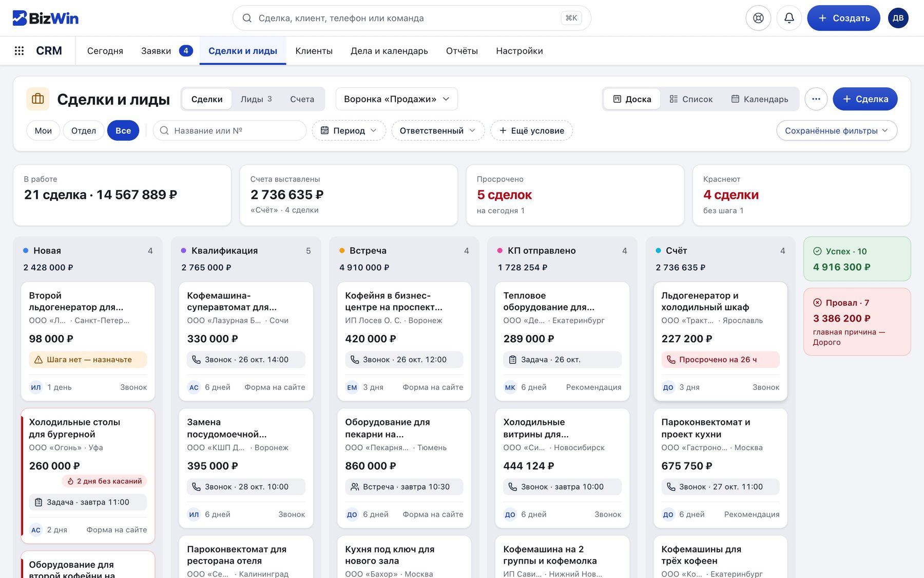Click phone icon on Звонок 26 окт. 14:00
Image resolution: width=924 pixels, height=578 pixels.
pyautogui.click(x=196, y=360)
